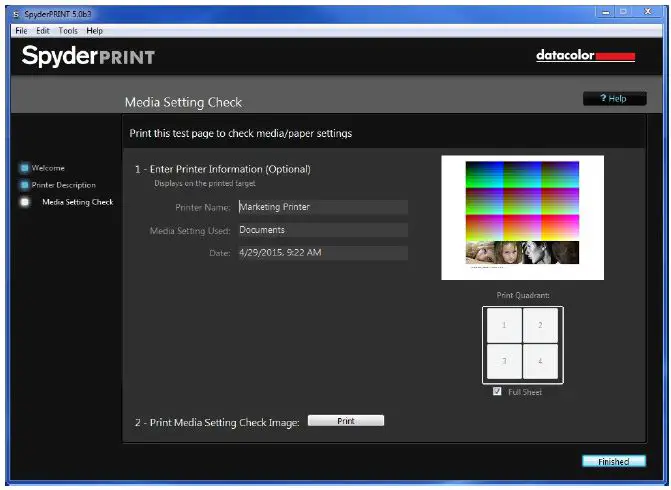Click the ? Help button
671x490 pixels.
615,98
